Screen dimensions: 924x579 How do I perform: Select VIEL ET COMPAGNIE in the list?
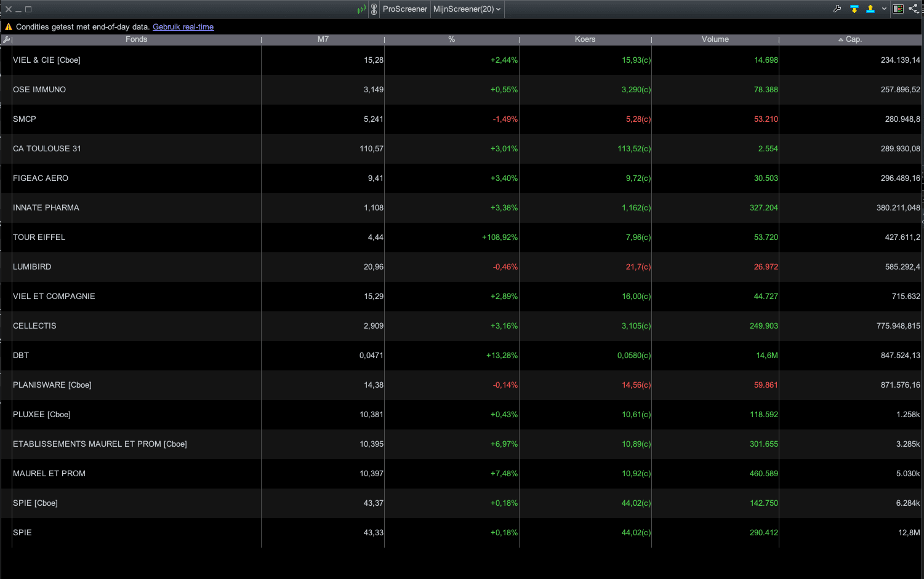click(54, 297)
